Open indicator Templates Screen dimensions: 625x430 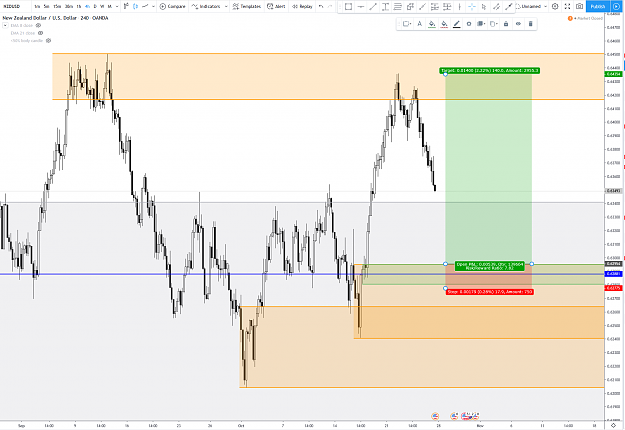click(247, 6)
